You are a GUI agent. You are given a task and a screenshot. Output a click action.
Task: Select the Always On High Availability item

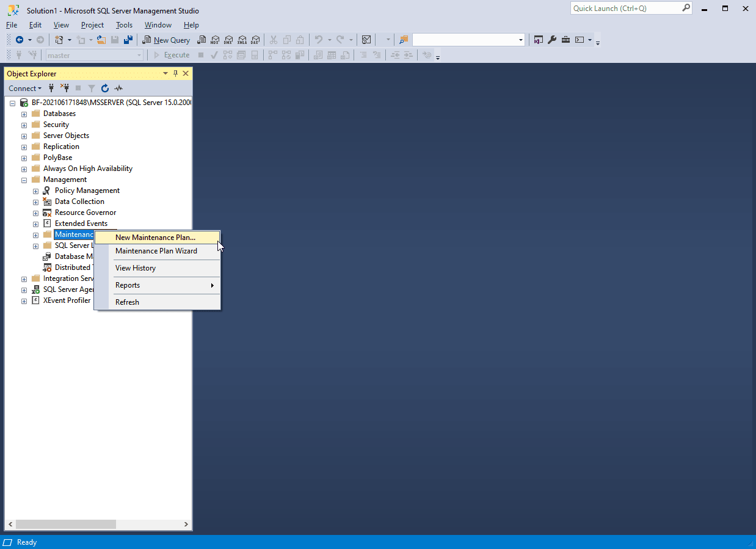[x=88, y=169]
